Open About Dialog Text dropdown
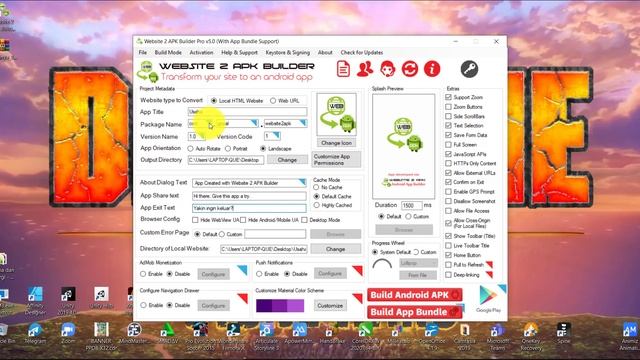640x360 pixels. pyautogui.click(x=302, y=182)
